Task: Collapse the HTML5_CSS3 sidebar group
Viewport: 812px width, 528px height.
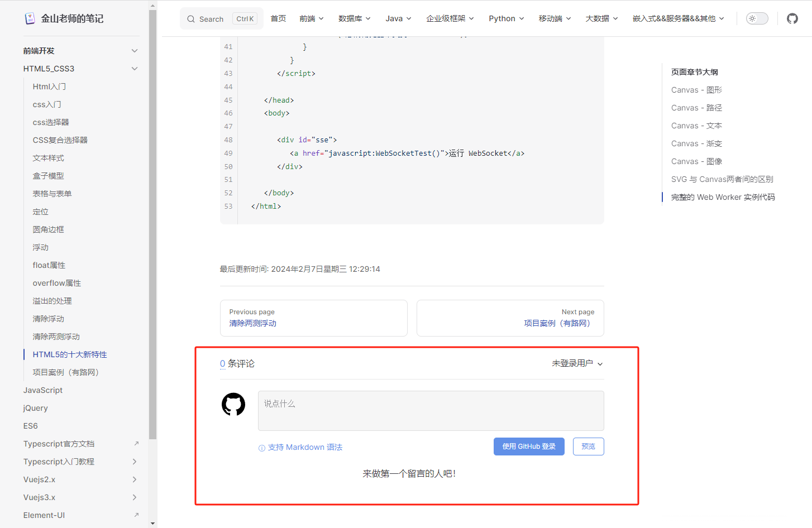Action: (135, 69)
